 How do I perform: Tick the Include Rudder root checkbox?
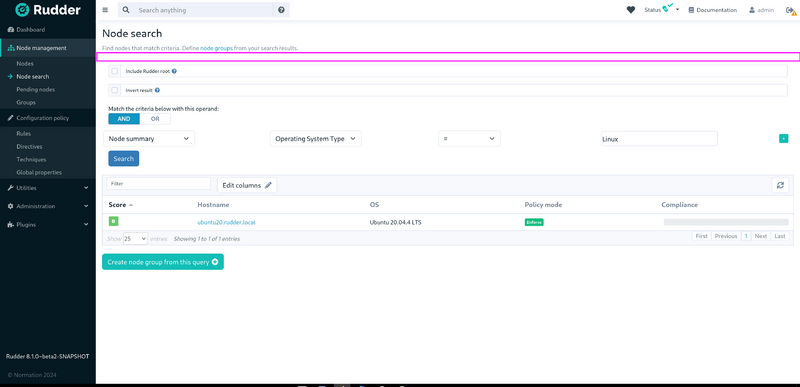pos(114,71)
